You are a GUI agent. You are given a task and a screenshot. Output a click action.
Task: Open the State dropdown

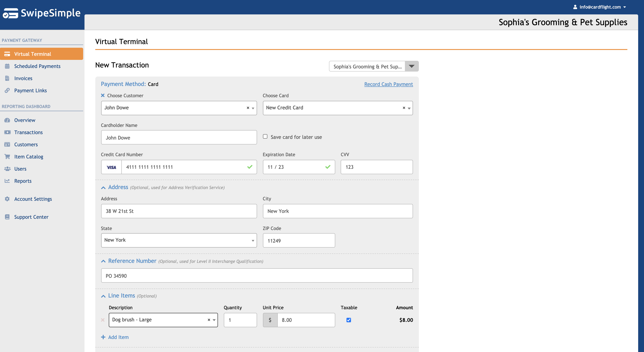pos(179,240)
